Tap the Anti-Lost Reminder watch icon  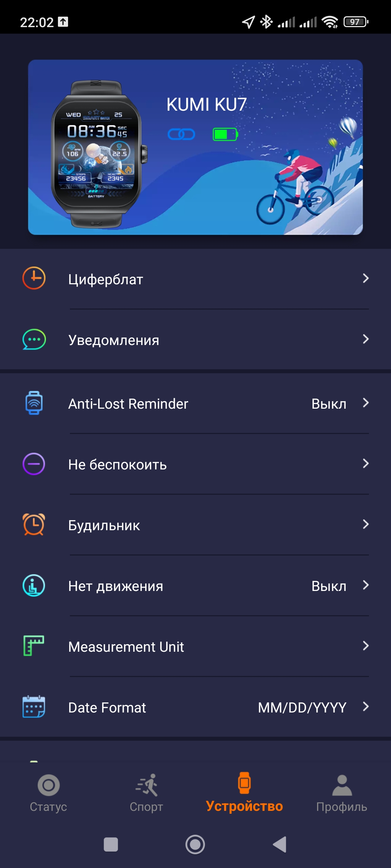tap(34, 403)
